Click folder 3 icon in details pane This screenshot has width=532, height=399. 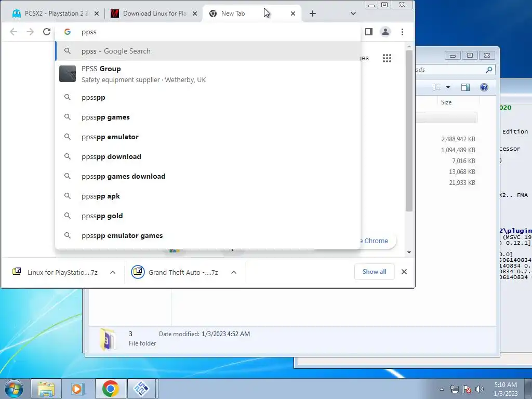click(107, 339)
